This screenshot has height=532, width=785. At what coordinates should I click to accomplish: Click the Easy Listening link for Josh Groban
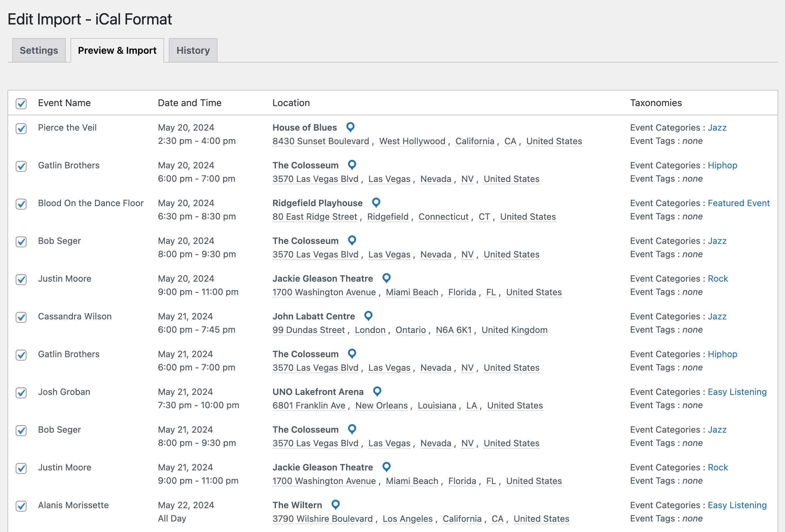point(737,392)
